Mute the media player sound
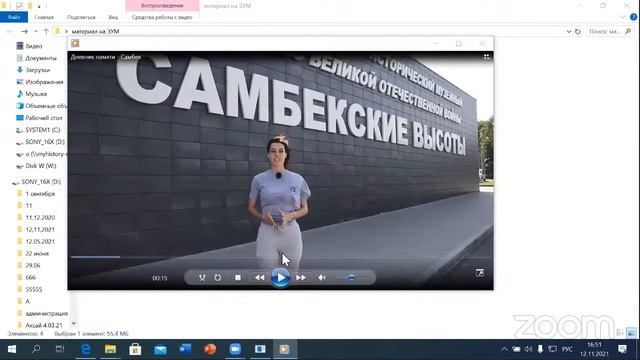 click(322, 278)
